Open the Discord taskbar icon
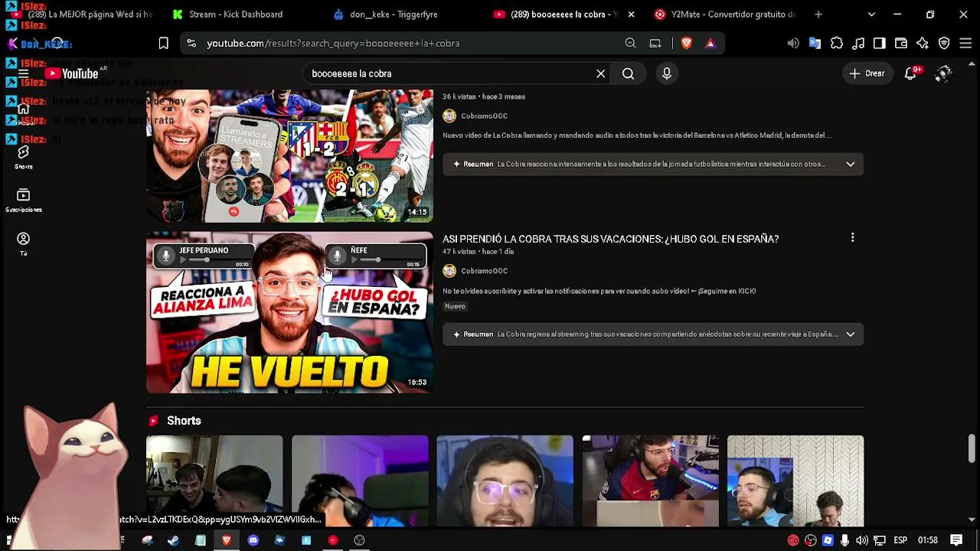This screenshot has height=551, width=980. [x=253, y=540]
